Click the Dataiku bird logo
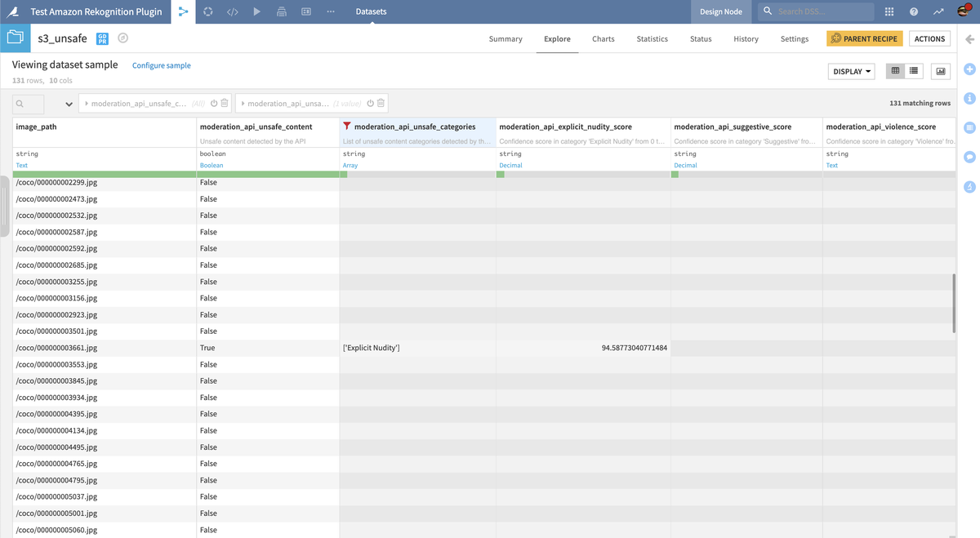Screen dimensions: 980x538 pos(14,11)
